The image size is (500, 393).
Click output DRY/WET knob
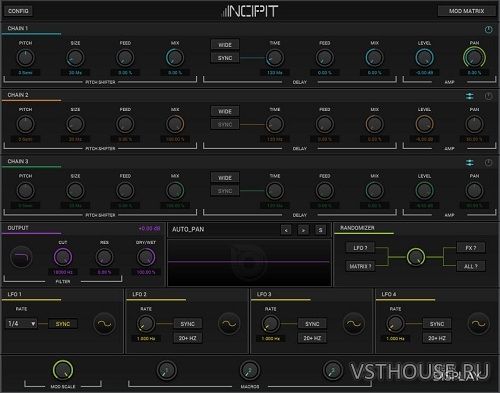[x=146, y=257]
